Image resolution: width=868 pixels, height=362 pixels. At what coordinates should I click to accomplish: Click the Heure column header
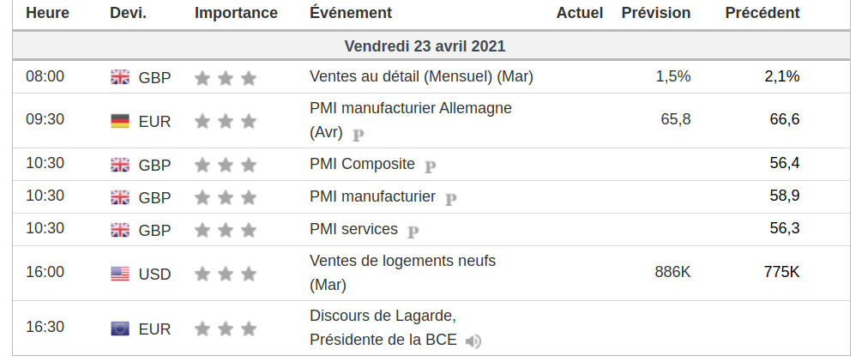(47, 13)
